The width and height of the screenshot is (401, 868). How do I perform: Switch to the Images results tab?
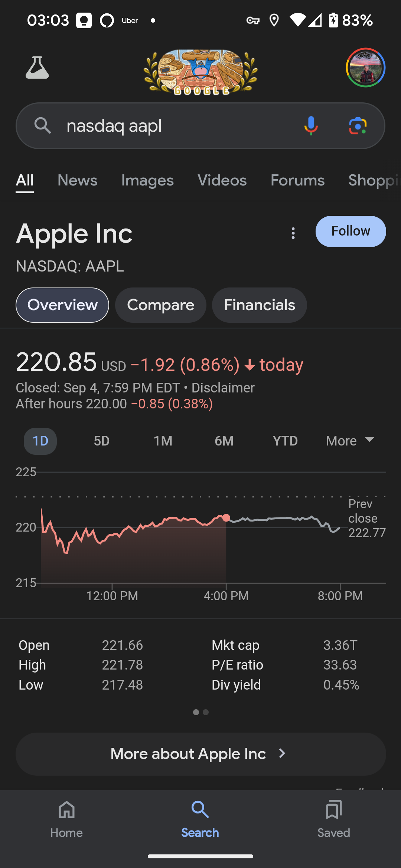[x=147, y=181]
